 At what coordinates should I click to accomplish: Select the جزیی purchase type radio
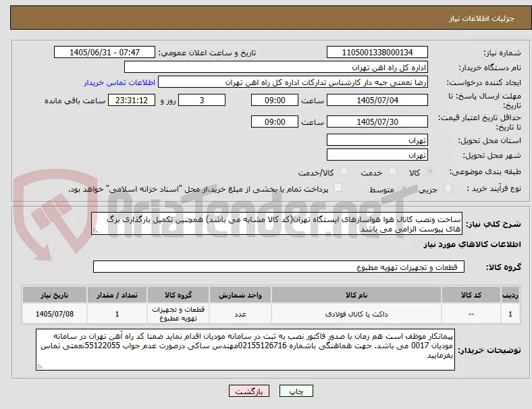click(448, 188)
